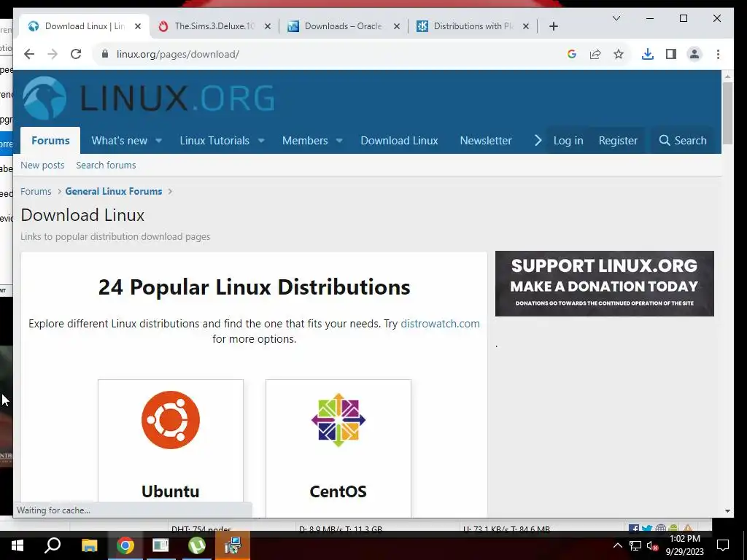Close the Distributions with Plasma tab

click(x=525, y=26)
